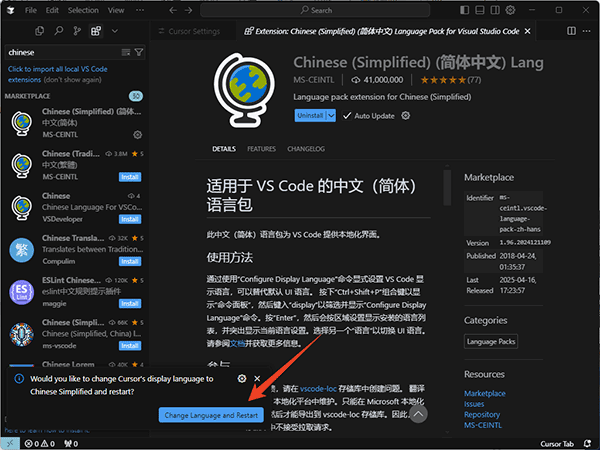This screenshot has height=450, width=600.
Task: Click the Extensions view icon
Action: pos(96,31)
